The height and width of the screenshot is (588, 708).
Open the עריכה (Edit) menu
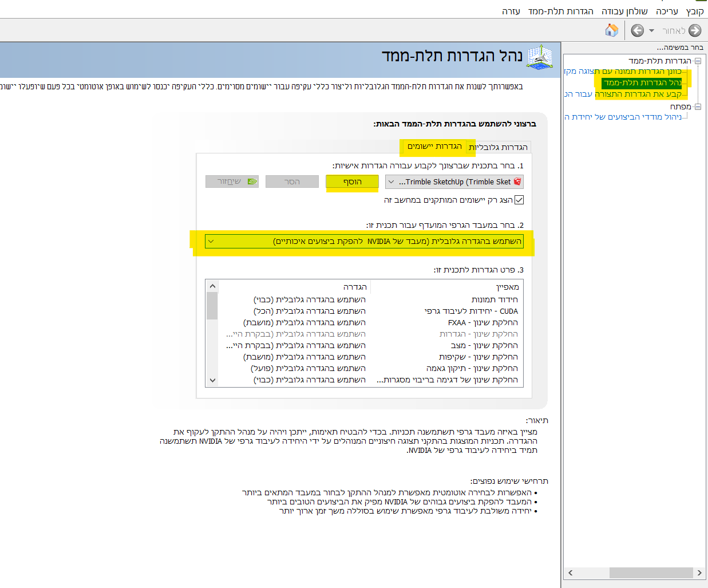667,11
